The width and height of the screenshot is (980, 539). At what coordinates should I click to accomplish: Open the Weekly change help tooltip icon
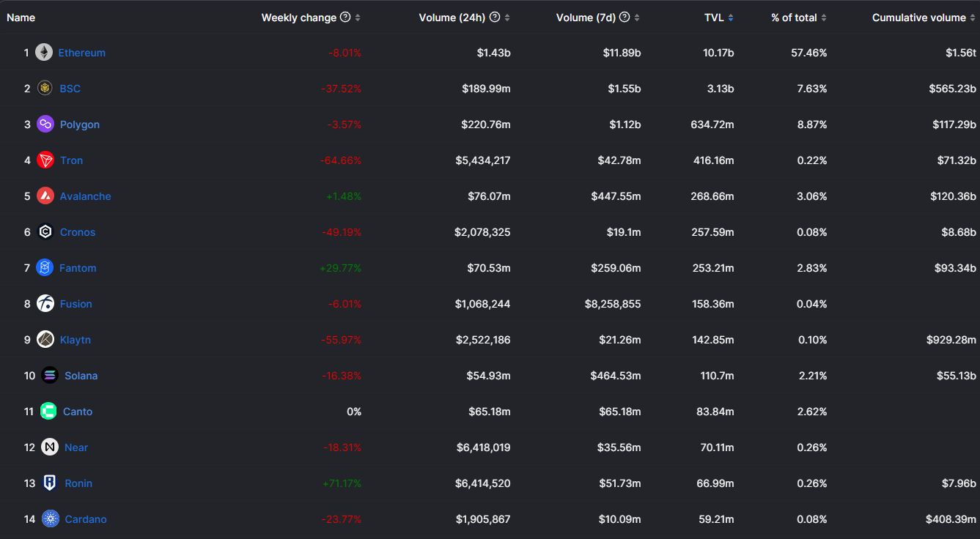(x=345, y=18)
